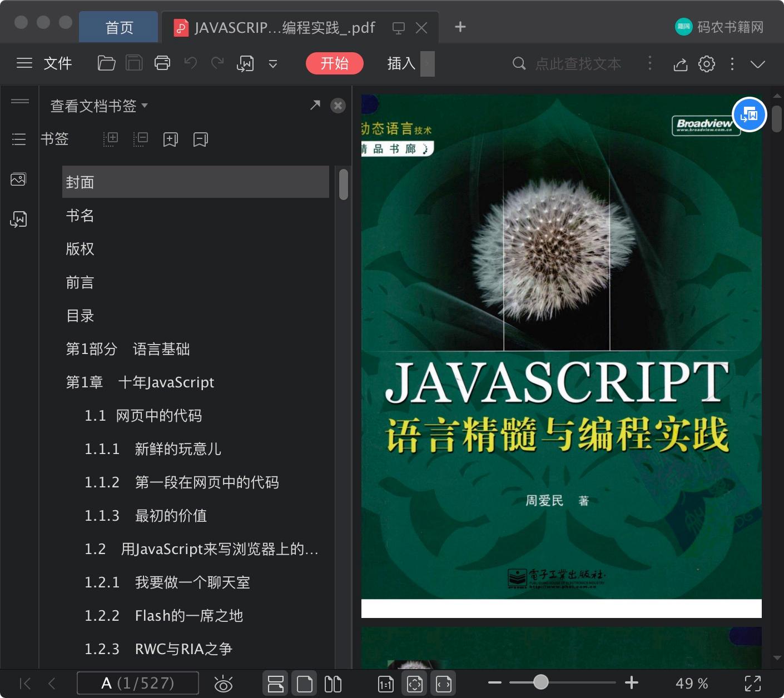The width and height of the screenshot is (784, 698).
Task: Go to first page icon
Action: [x=25, y=684]
